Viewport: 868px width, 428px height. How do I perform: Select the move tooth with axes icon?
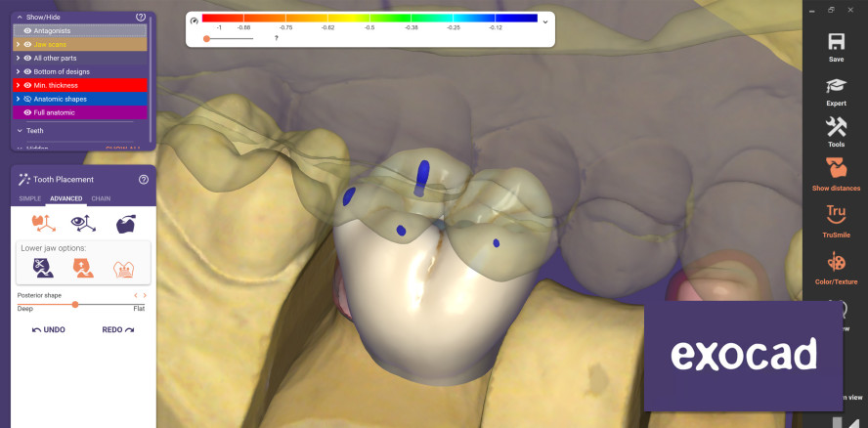pos(44,223)
